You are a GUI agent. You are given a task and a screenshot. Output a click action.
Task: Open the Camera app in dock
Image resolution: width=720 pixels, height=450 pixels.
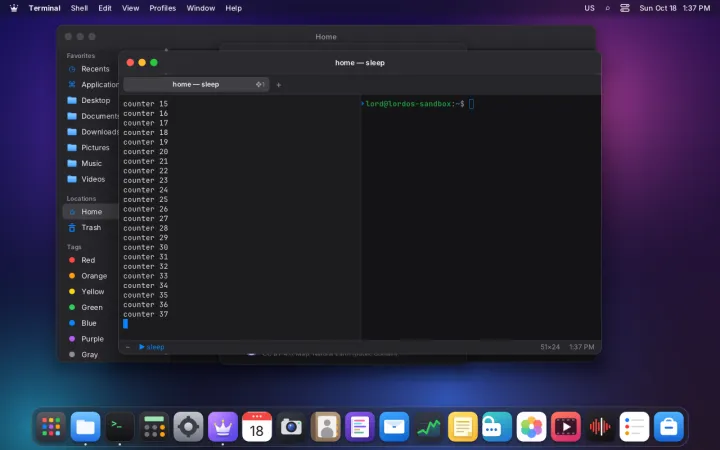click(x=291, y=427)
